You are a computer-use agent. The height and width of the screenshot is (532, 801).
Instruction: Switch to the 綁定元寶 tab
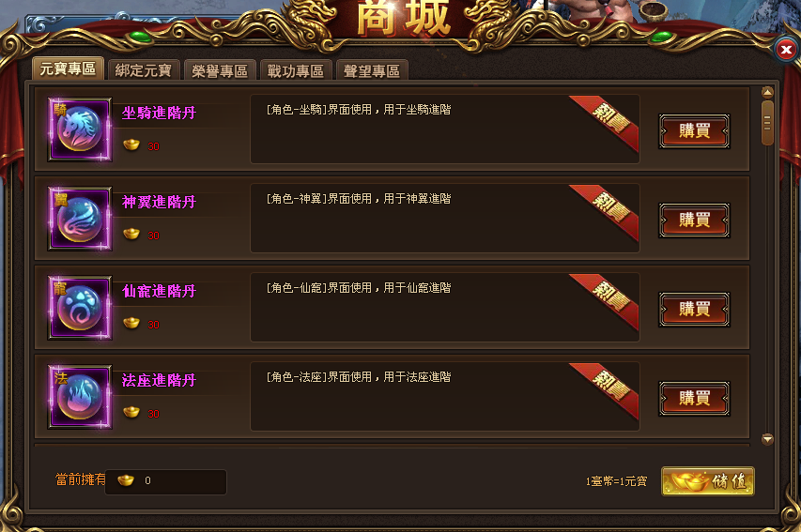pos(144,70)
